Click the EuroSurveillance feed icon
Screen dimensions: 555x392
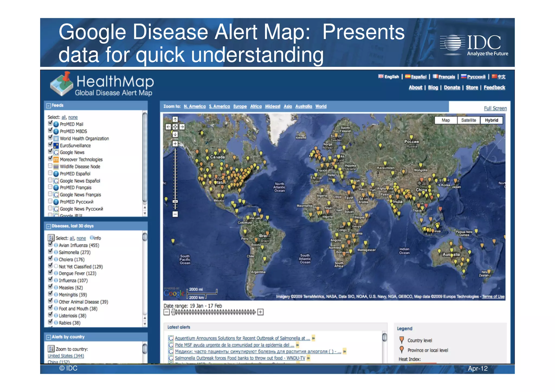pos(56,145)
